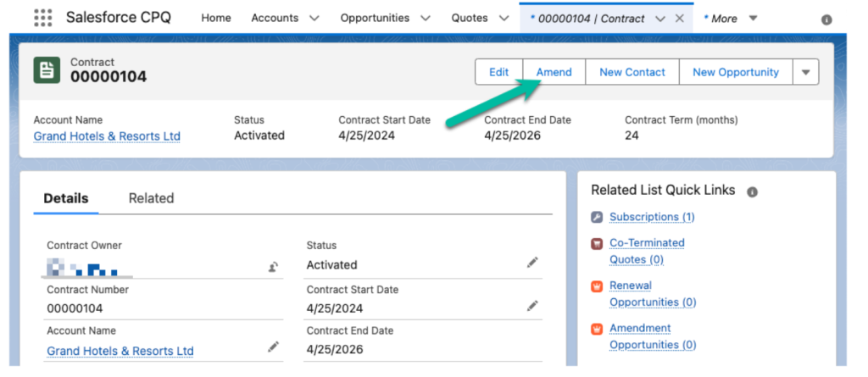
Task: Expand the Quotes nav dropdown
Action: [504, 19]
